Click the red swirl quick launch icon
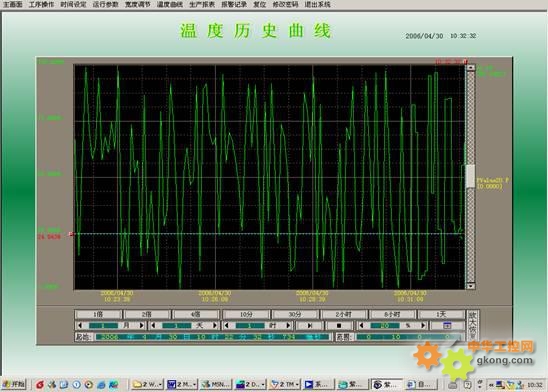The width and height of the screenshot is (548, 392). point(40,385)
